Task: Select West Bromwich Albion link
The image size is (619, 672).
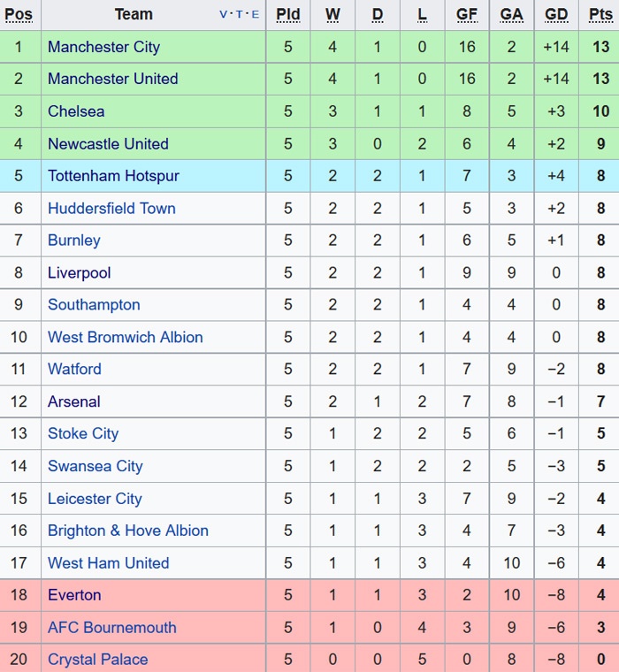Action: click(x=126, y=338)
